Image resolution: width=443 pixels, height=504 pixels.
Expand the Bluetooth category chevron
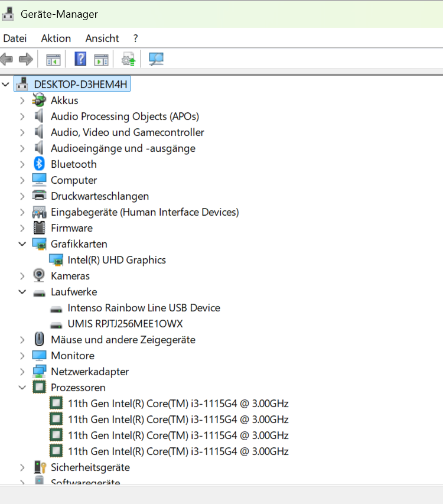coord(22,164)
